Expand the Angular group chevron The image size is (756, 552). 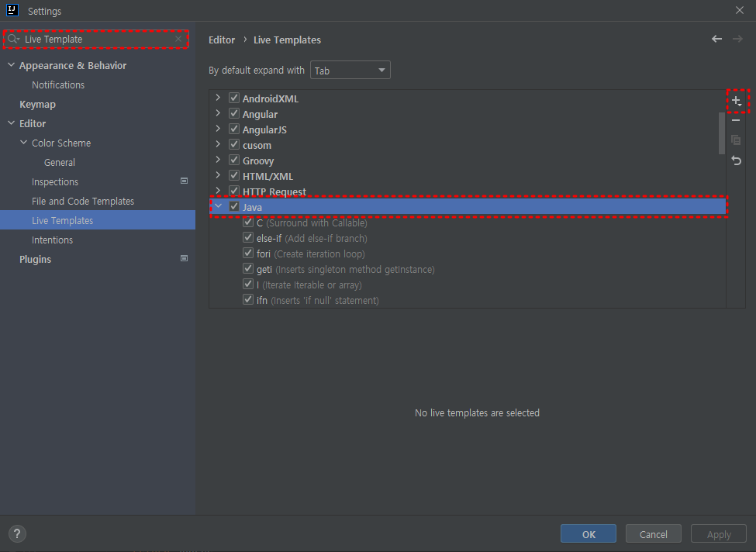coord(218,113)
